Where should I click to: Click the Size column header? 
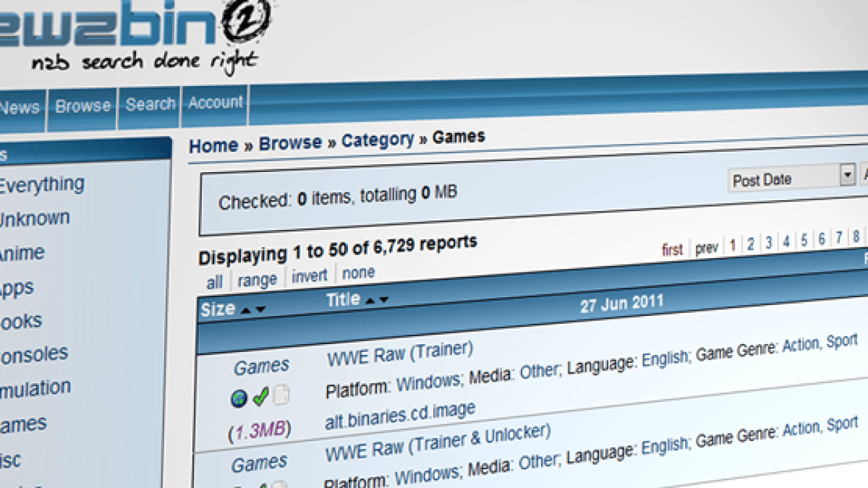click(218, 309)
